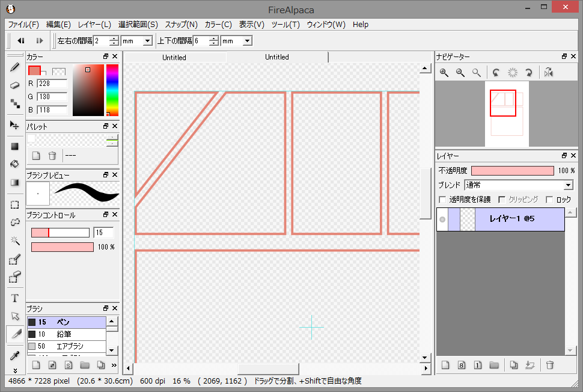Select the Lasso tool

pos(14,222)
